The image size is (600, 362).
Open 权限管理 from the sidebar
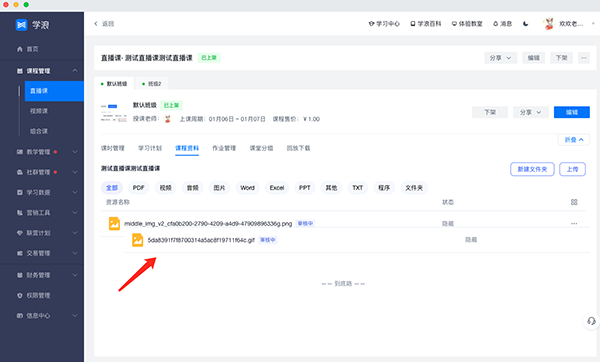pos(38,295)
